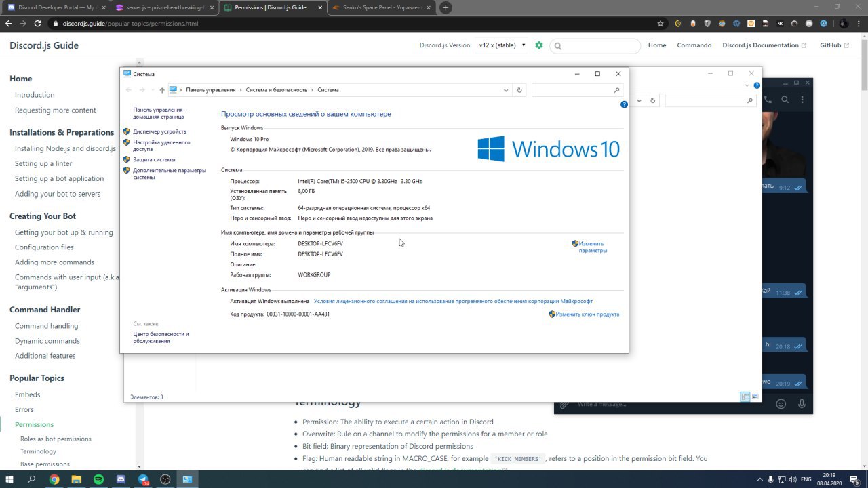Switch to Discord Developer Portal tab
868x488 pixels.
click(56, 7)
